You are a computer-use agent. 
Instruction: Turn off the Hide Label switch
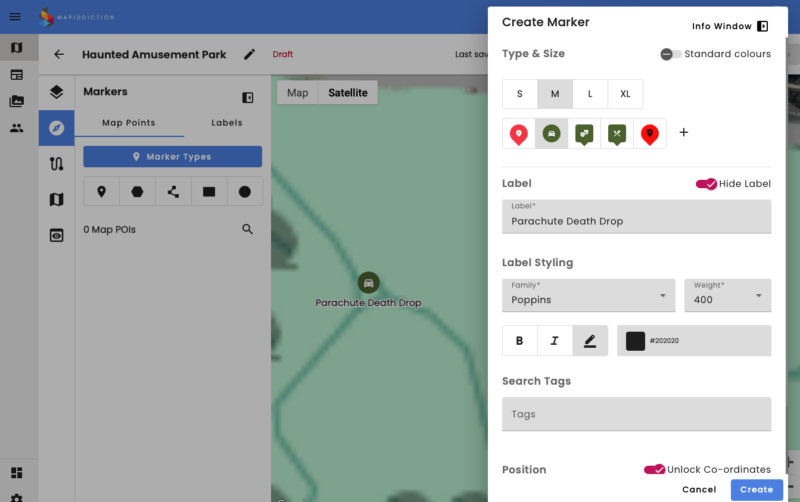point(706,184)
